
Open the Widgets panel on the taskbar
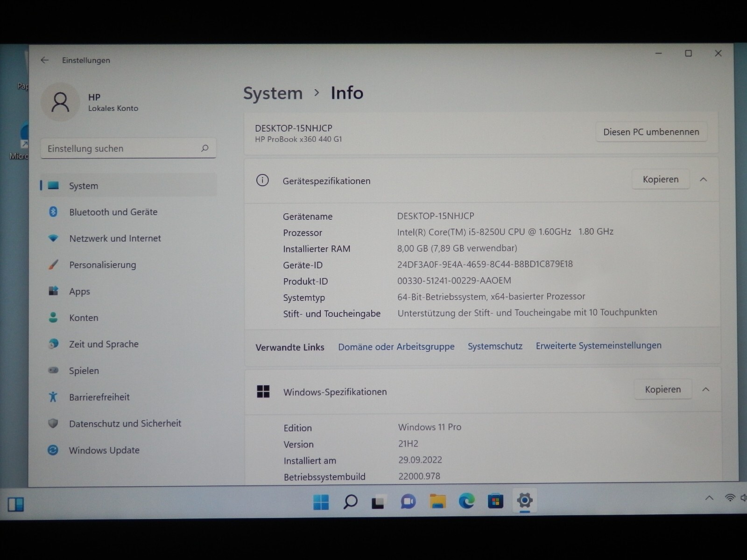(16, 504)
